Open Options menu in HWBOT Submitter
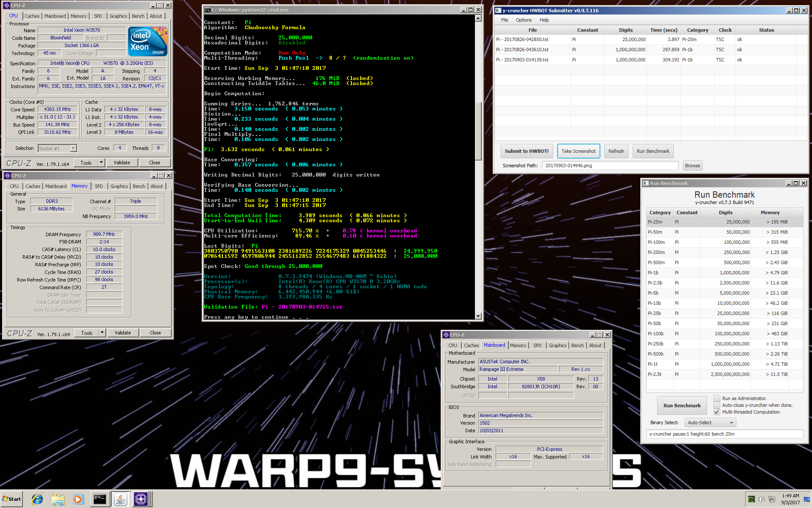This screenshot has width=812, height=508. (524, 20)
